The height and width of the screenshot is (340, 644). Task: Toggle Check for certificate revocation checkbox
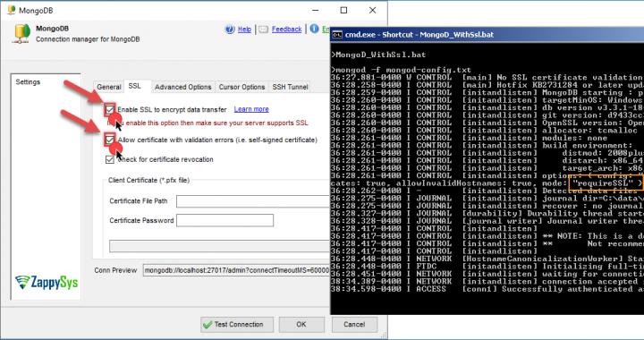[109, 159]
